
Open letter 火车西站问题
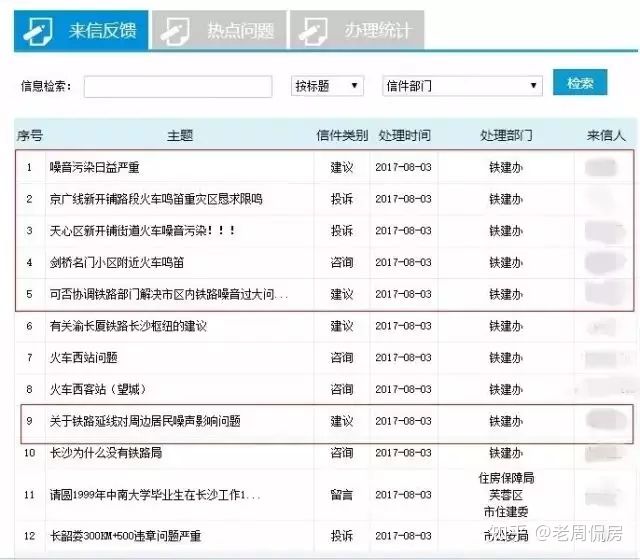84,358
